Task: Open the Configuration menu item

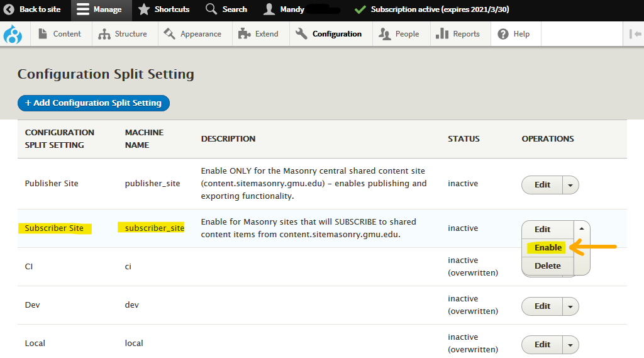Action: tap(331, 34)
